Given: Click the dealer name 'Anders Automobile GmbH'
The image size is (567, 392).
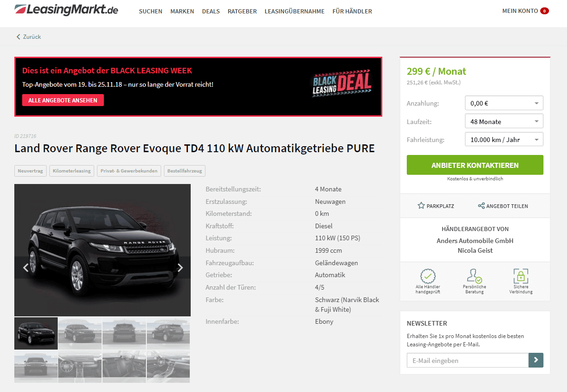Looking at the screenshot, I should point(475,241).
